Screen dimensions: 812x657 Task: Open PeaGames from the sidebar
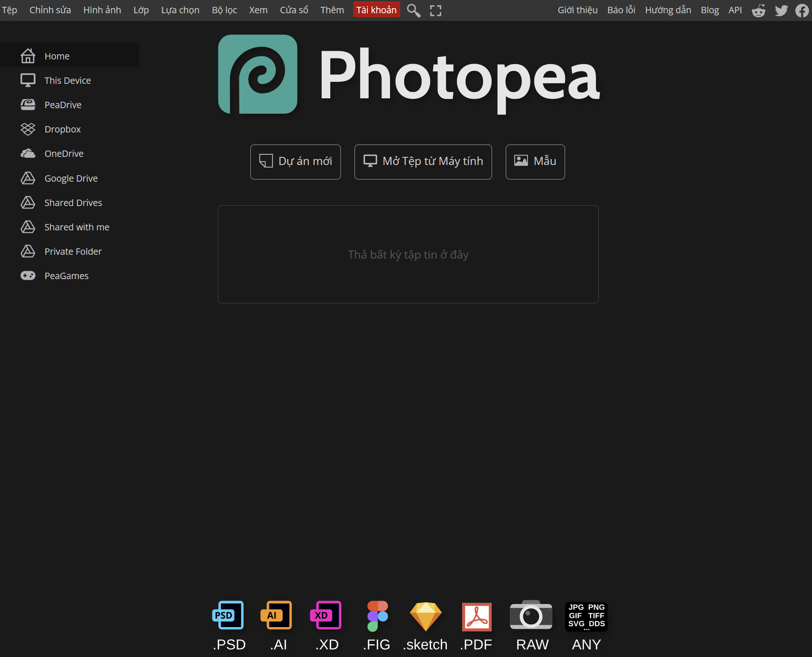[x=66, y=275]
